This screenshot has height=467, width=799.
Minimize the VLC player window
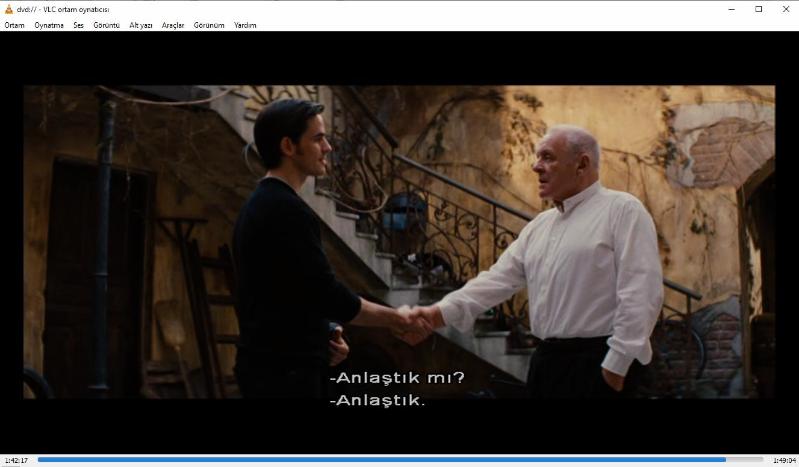(731, 9)
